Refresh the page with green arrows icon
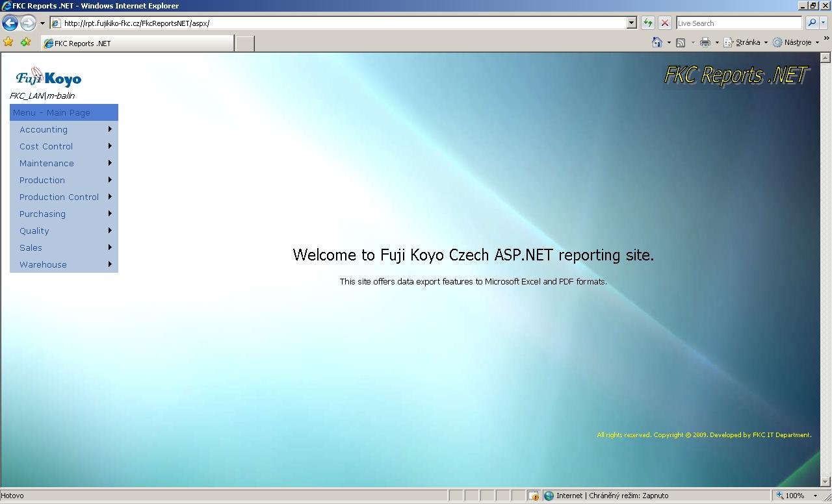The height and width of the screenshot is (504, 832). click(x=647, y=23)
